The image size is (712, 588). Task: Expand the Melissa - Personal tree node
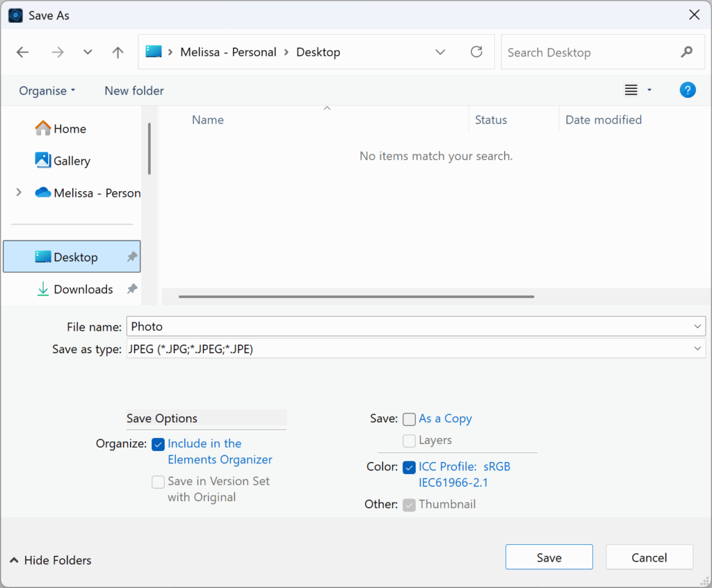[x=19, y=193]
